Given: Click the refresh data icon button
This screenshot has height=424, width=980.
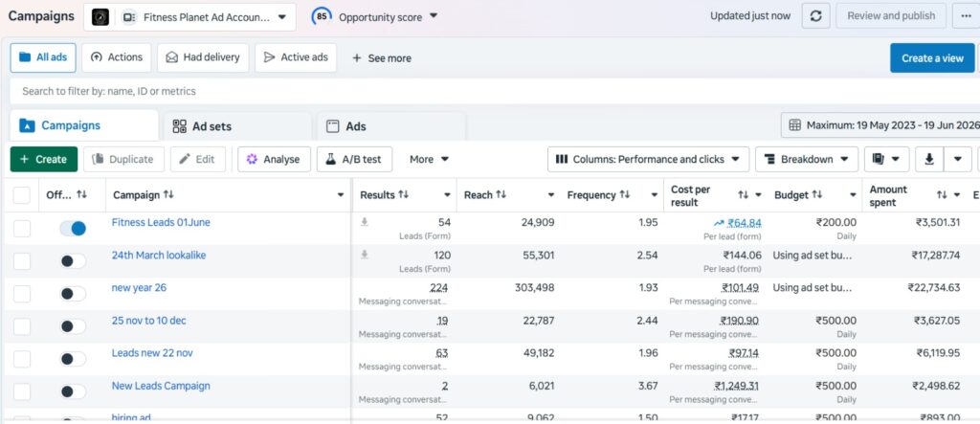Looking at the screenshot, I should (815, 16).
